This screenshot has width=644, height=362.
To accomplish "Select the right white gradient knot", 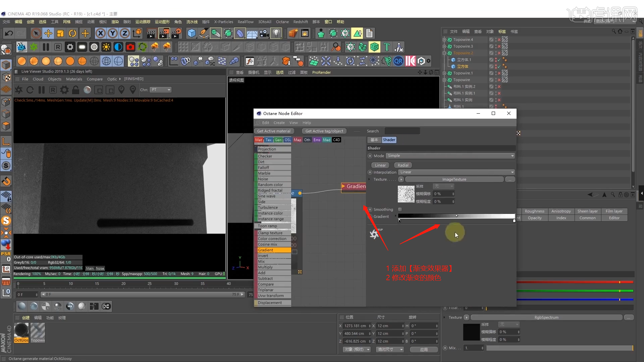I will [514, 221].
